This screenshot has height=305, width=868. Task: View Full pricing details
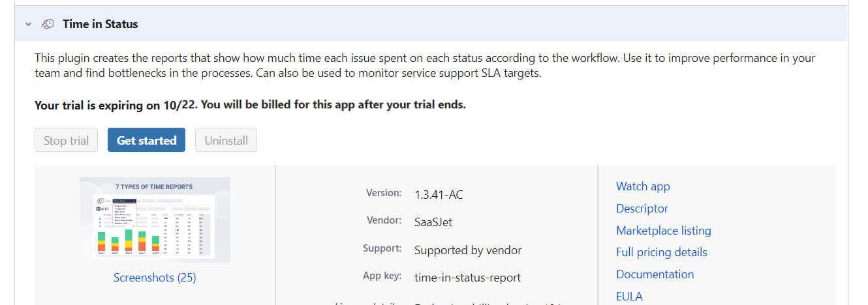661,252
